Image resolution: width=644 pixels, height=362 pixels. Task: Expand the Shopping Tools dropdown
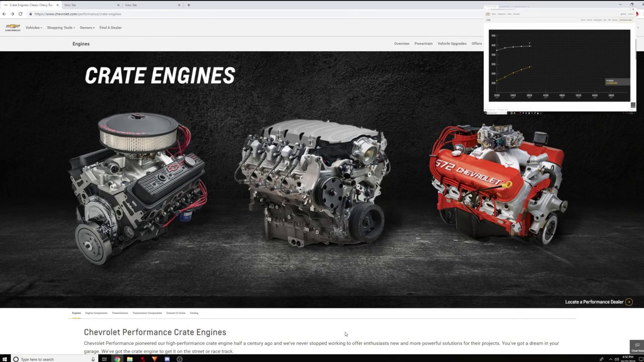(x=61, y=28)
